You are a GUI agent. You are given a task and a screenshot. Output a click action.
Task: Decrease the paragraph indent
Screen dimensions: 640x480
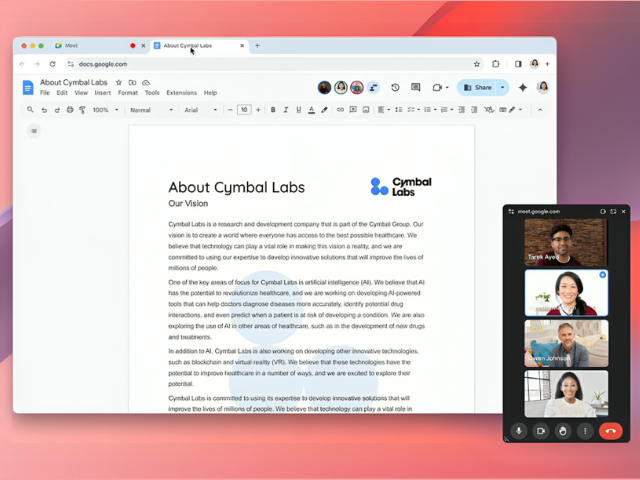462,109
